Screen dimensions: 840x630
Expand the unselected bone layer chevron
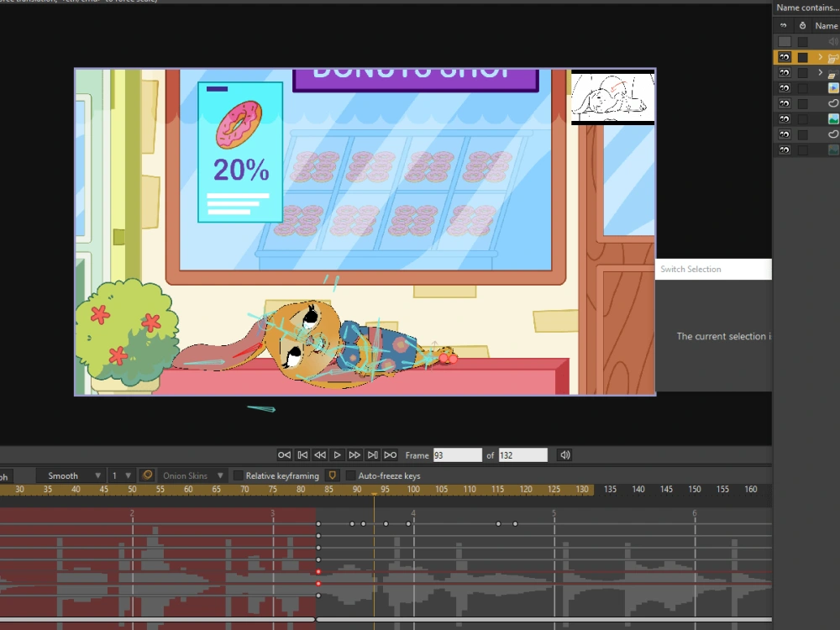[x=820, y=71]
